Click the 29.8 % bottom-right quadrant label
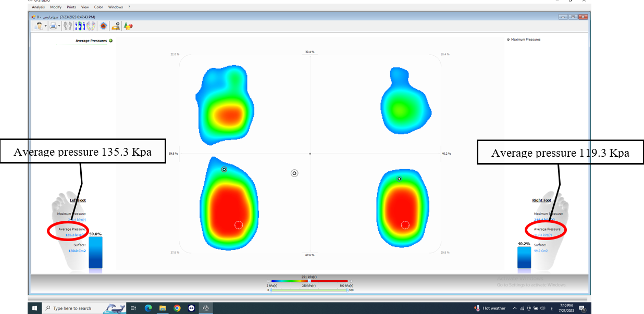644x314 pixels. coord(444,253)
